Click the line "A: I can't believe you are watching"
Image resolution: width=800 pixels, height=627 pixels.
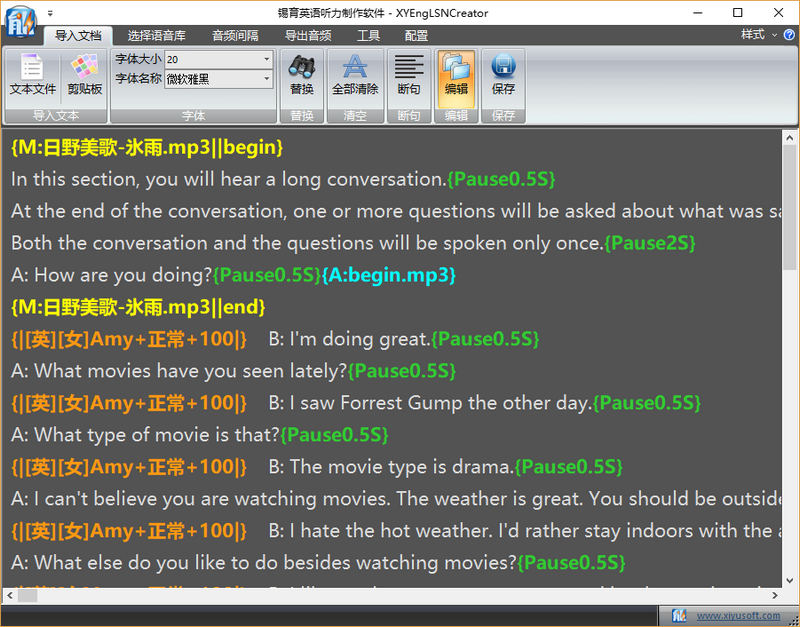coord(396,499)
